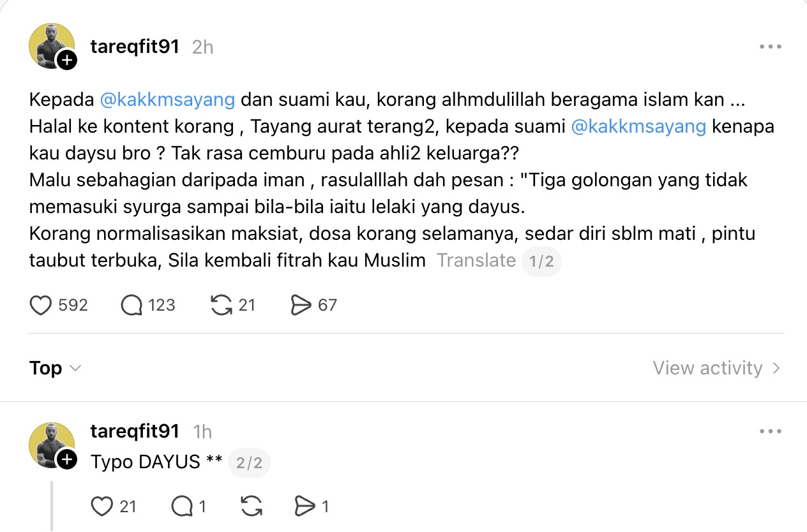
Task: Share the "Typo DAYUS" reply
Action: click(x=305, y=506)
